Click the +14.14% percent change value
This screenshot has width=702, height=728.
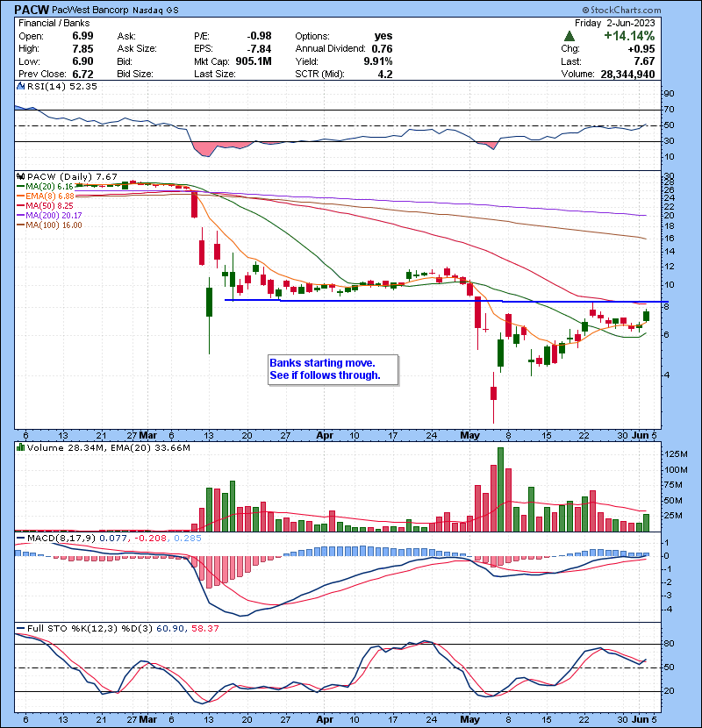point(629,36)
